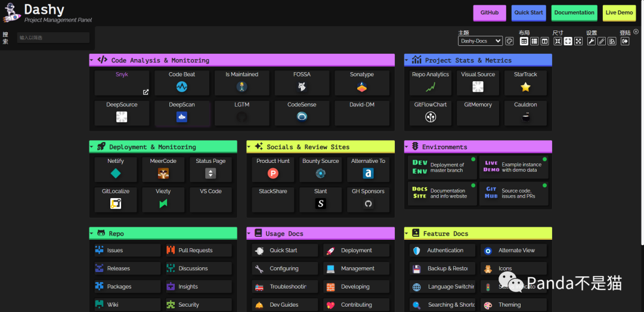Click the GitHub button in the header
Image resolution: width=644 pixels, height=312 pixels.
tap(490, 13)
